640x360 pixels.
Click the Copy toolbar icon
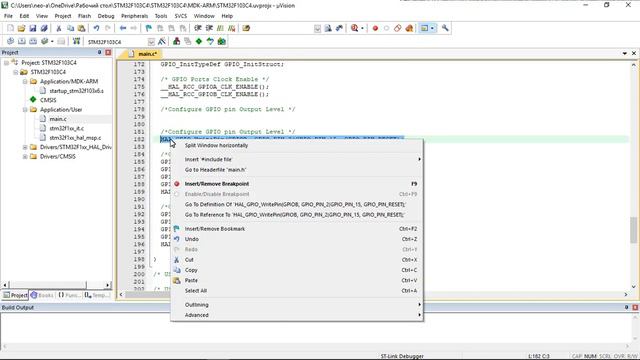click(x=70, y=28)
